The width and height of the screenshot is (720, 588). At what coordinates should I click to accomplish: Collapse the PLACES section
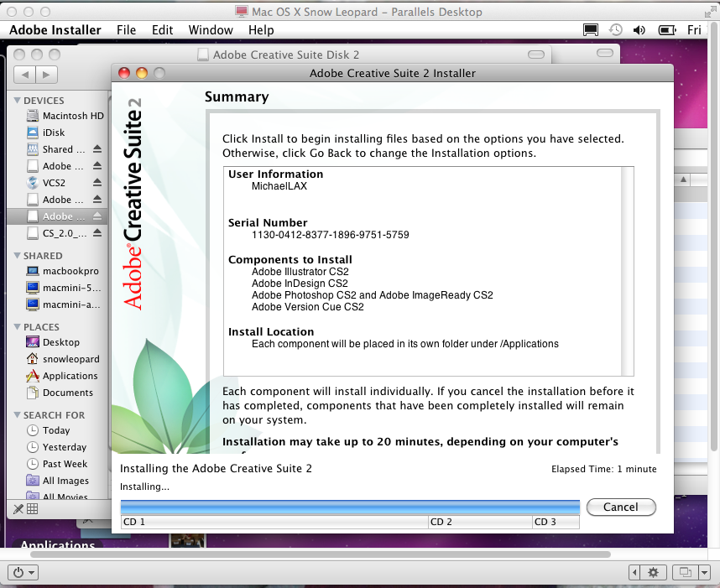[18, 327]
